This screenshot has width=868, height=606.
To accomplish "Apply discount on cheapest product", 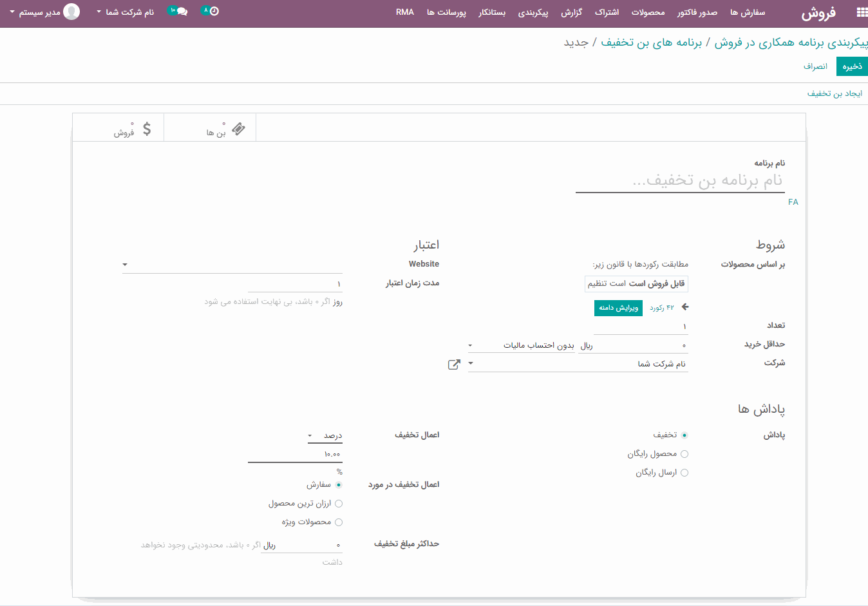I will coord(339,504).
